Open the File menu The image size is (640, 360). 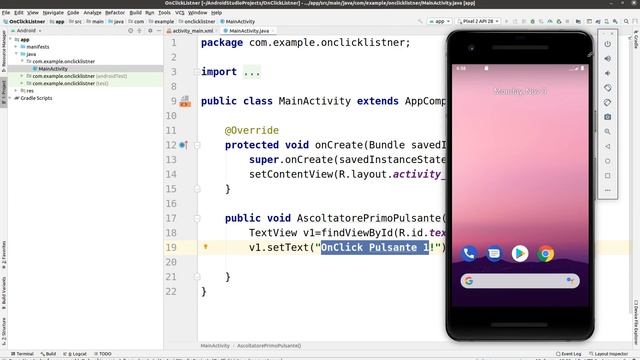pos(6,13)
